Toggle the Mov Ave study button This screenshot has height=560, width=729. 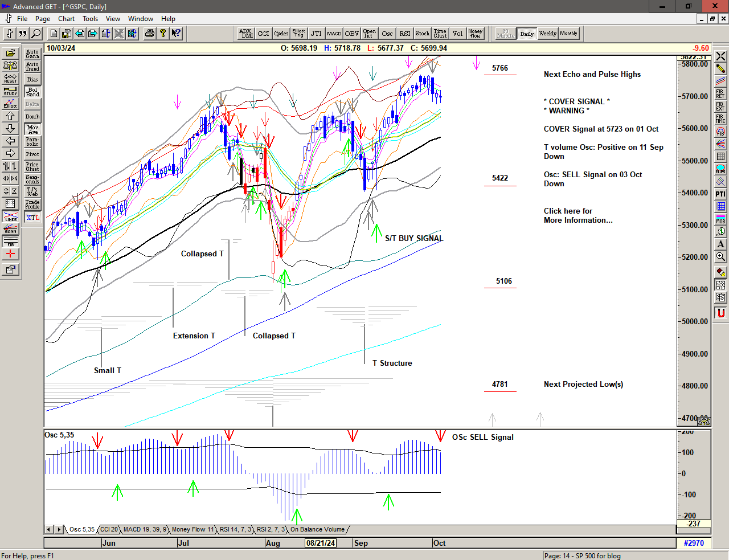point(32,129)
